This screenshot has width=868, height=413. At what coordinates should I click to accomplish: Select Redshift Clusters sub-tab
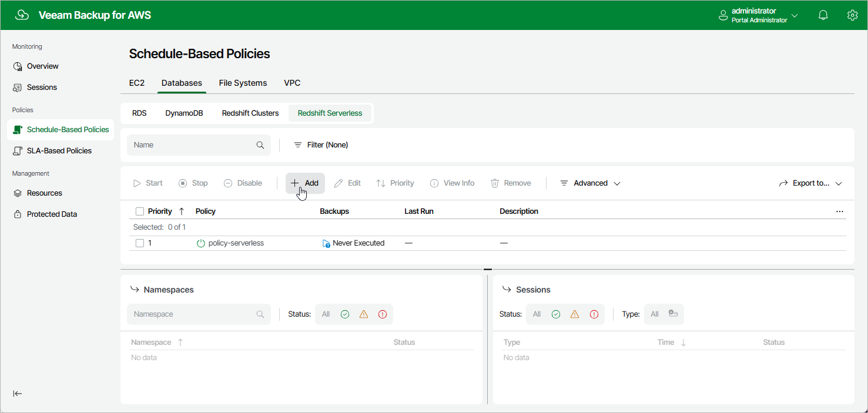point(250,113)
